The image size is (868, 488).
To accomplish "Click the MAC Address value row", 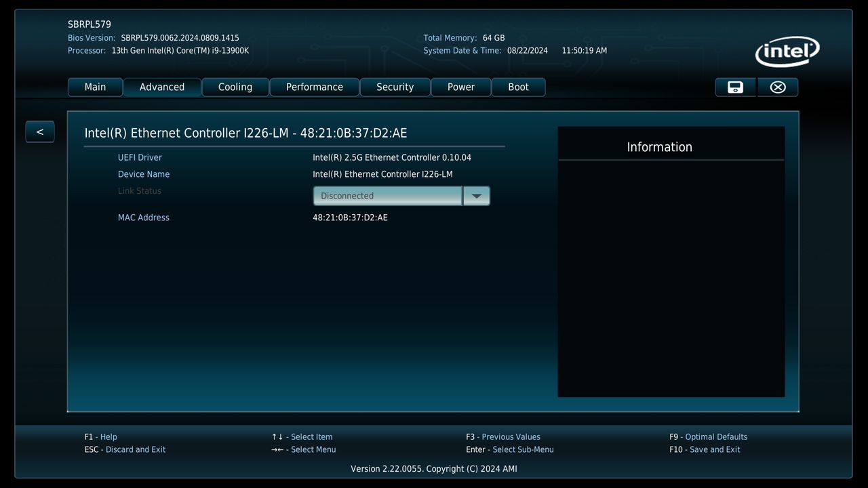I will (350, 218).
